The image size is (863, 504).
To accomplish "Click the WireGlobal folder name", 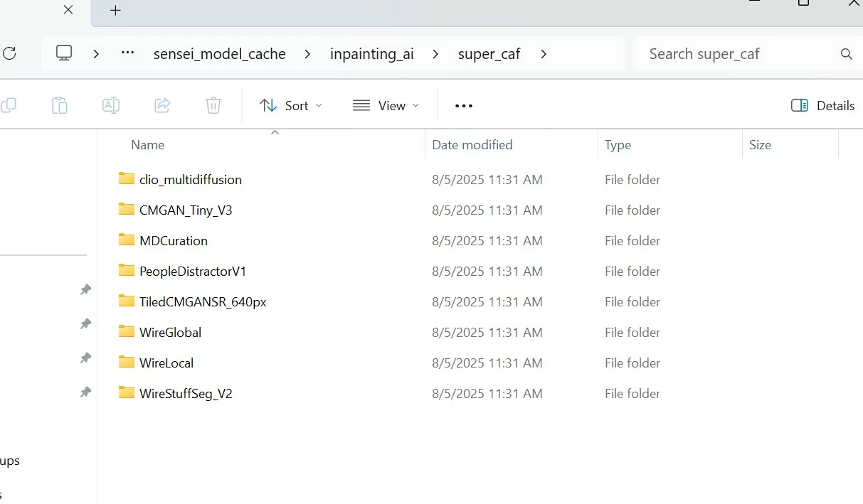I will [x=170, y=333].
